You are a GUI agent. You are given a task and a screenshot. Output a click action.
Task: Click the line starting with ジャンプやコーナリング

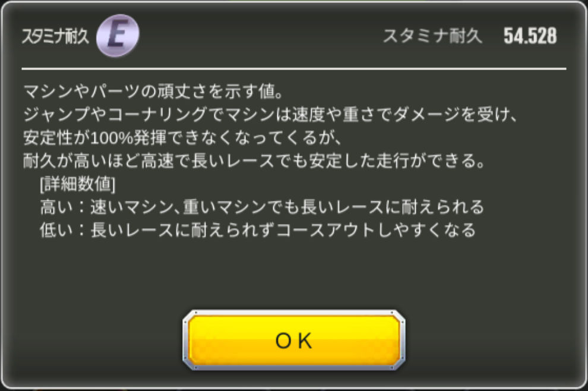(x=271, y=115)
